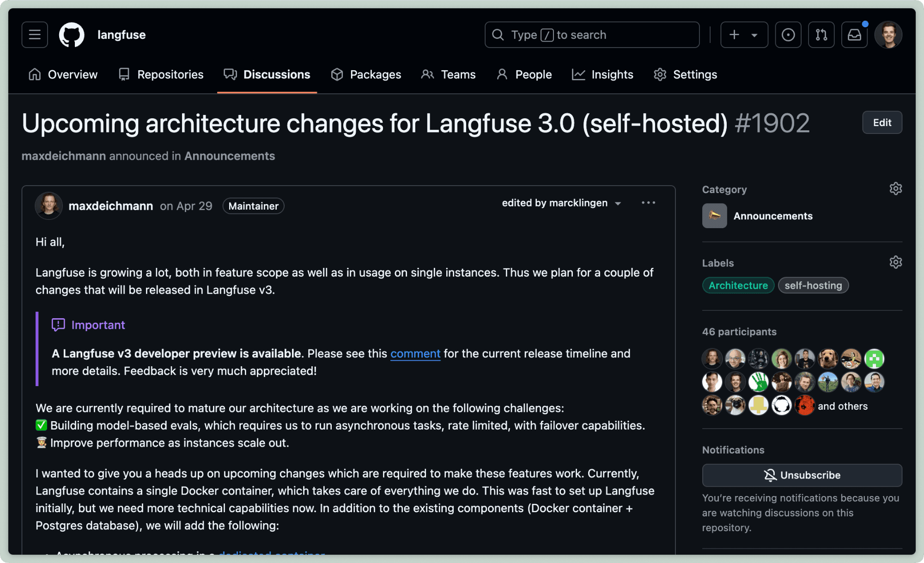Click the Architecture label
Image resolution: width=924 pixels, height=563 pixels.
(737, 285)
